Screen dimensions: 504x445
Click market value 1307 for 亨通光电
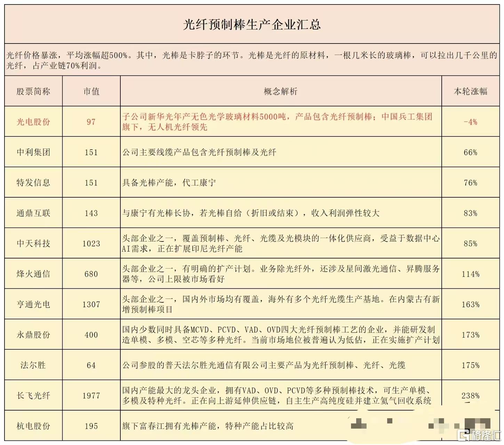click(x=91, y=304)
